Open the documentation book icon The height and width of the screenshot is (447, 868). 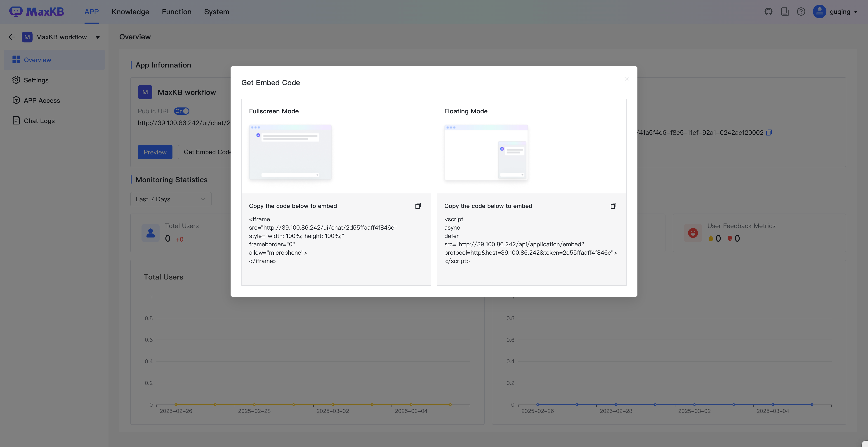pos(784,12)
